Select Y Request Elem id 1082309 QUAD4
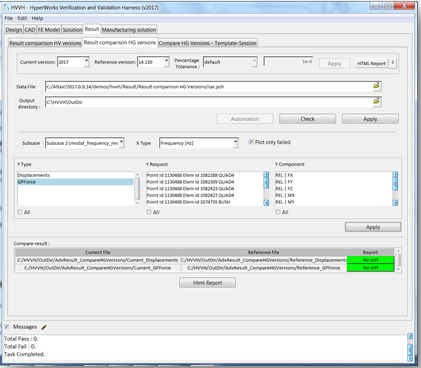The image size is (421, 368). 205,182
